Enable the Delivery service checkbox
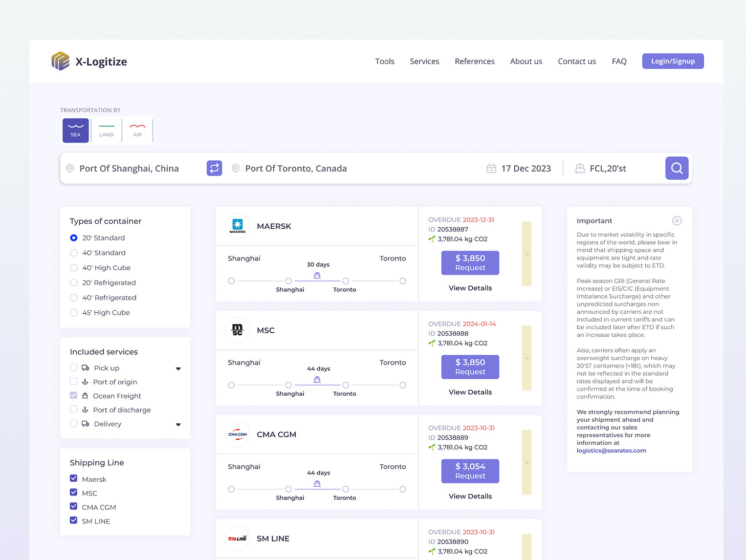This screenshot has height=560, width=746. 74,423
